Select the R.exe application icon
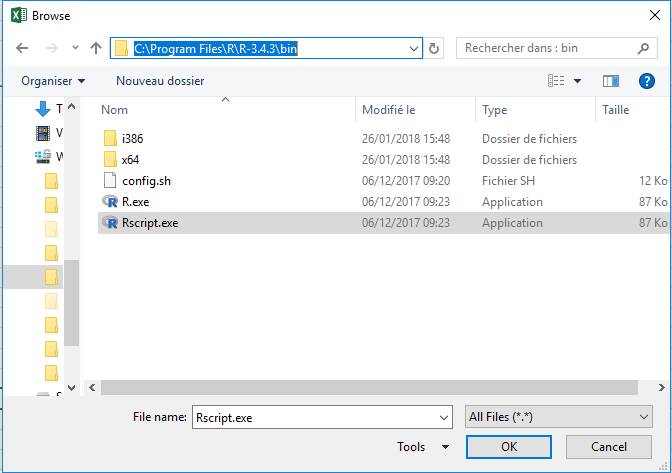The height and width of the screenshot is (473, 672). (110, 202)
